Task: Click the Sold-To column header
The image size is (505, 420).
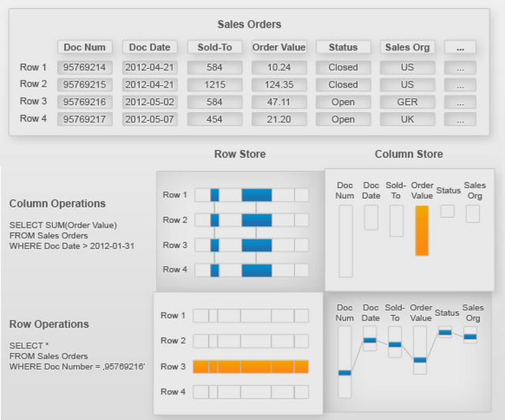Action: coord(215,47)
